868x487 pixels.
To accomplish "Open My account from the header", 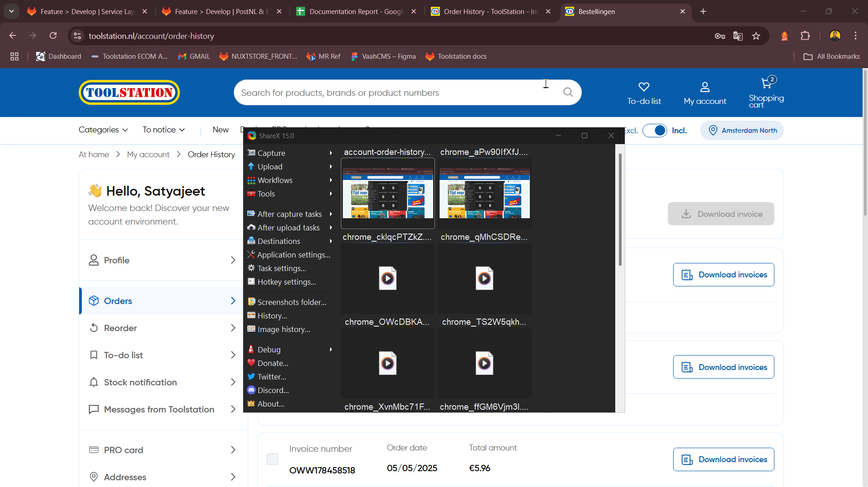I will point(705,92).
